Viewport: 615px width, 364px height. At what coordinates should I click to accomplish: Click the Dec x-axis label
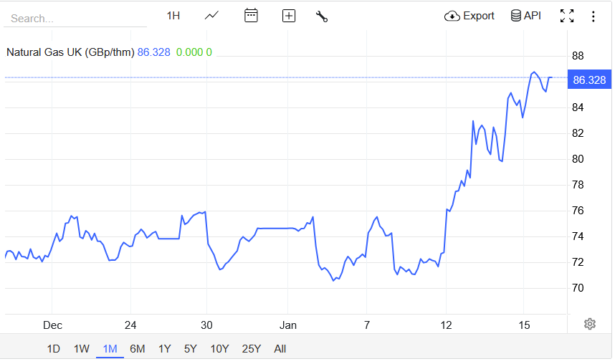(x=52, y=325)
